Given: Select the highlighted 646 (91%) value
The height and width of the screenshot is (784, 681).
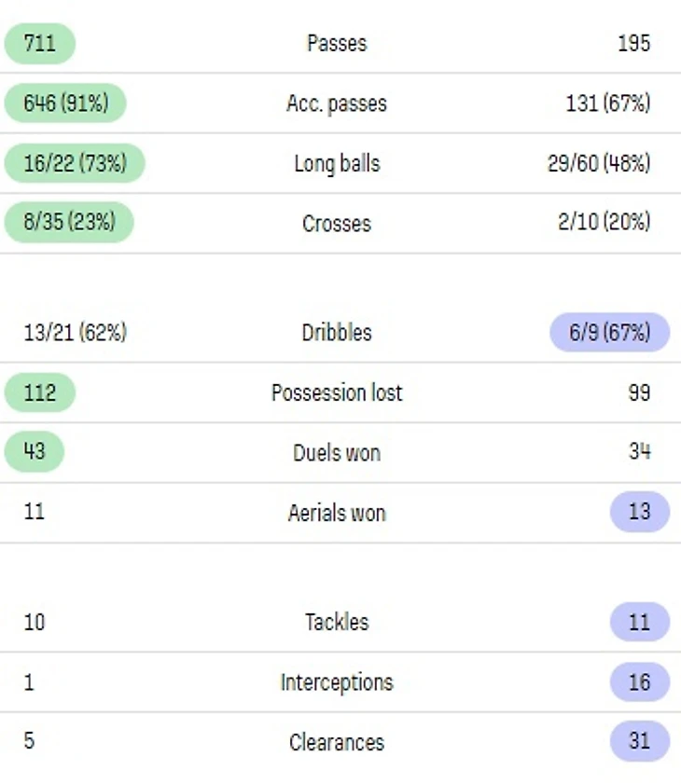Looking at the screenshot, I should 65,103.
